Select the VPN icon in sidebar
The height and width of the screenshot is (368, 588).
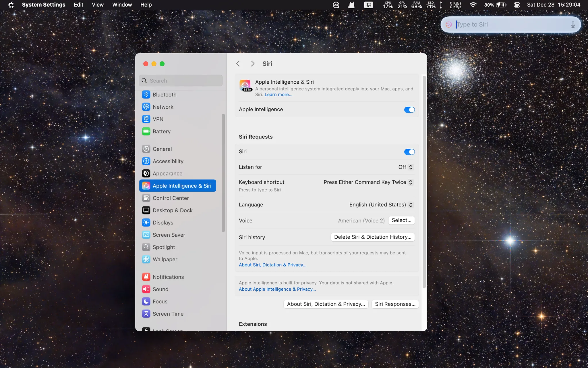click(146, 119)
